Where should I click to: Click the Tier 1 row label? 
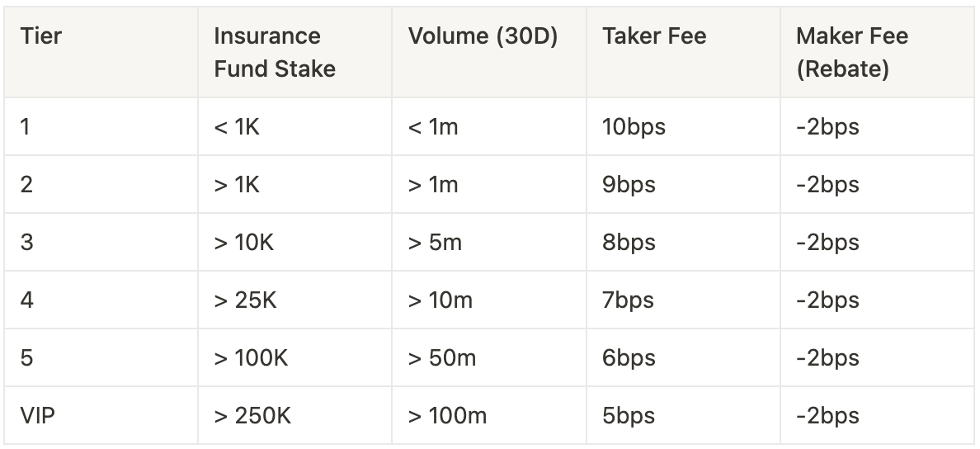(x=26, y=127)
